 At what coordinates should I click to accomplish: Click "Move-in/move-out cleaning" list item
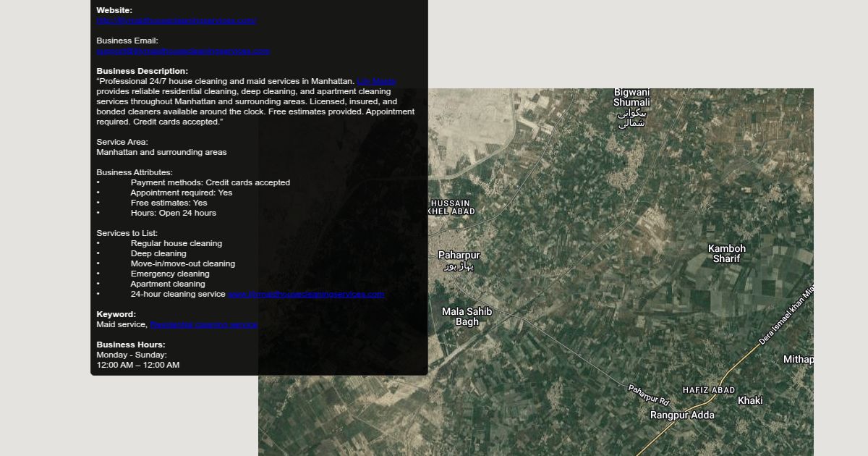click(x=183, y=264)
